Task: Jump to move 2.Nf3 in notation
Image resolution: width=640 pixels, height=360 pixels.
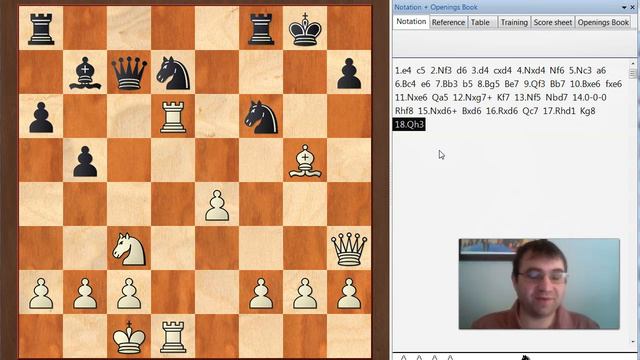Action: coord(441,71)
